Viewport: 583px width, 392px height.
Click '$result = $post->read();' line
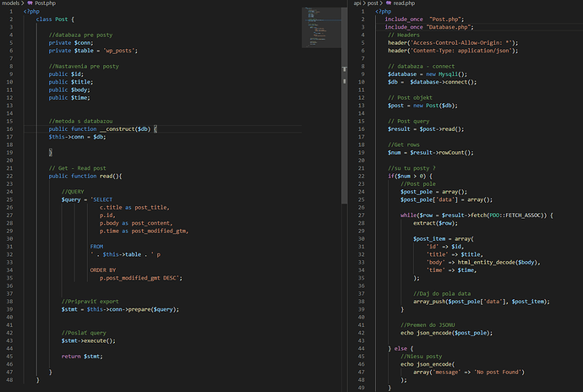pyautogui.click(x=426, y=129)
